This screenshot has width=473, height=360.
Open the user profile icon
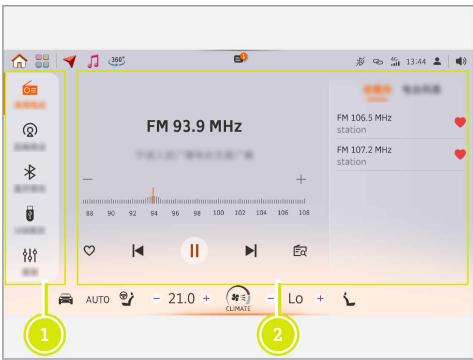pyautogui.click(x=437, y=61)
